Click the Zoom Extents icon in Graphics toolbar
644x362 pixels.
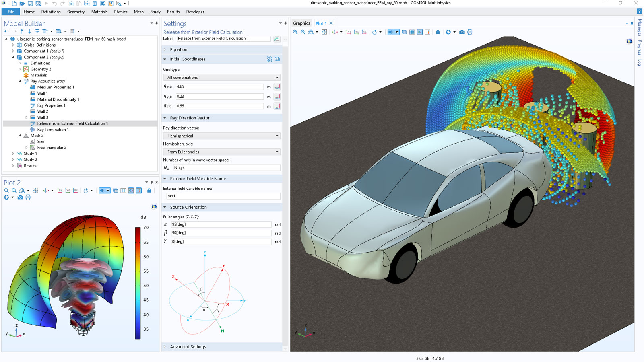pyautogui.click(x=324, y=32)
